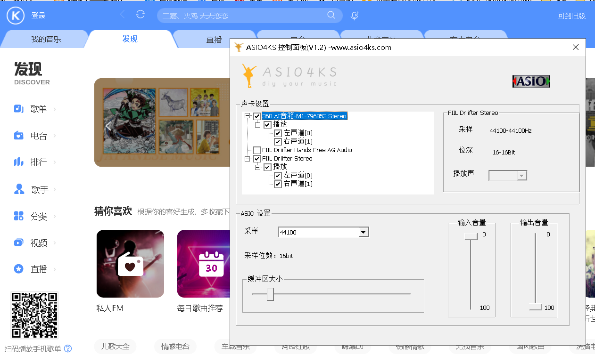595x364 pixels.
Task: Uncheck 360 AI音箱-M1-796853 Stereo checkbox
Action: point(257,116)
